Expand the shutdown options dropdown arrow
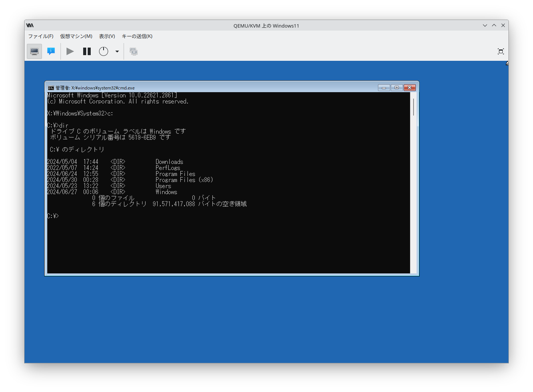 [117, 51]
